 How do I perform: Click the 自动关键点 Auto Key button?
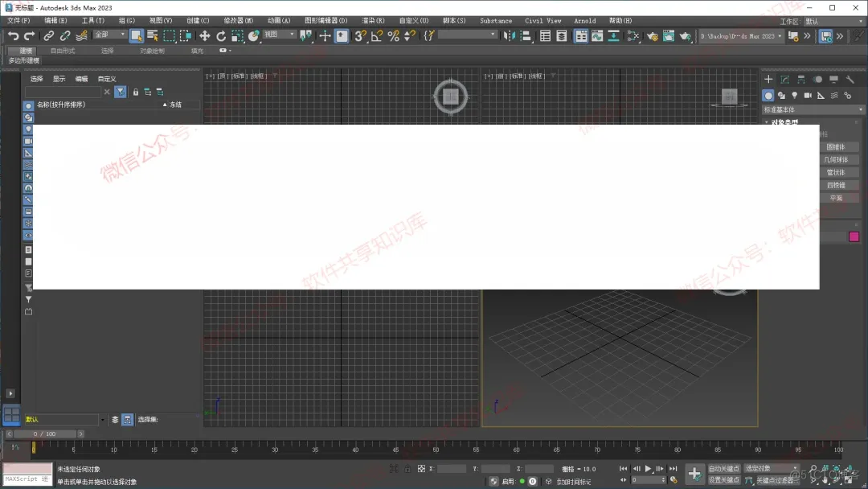point(723,469)
